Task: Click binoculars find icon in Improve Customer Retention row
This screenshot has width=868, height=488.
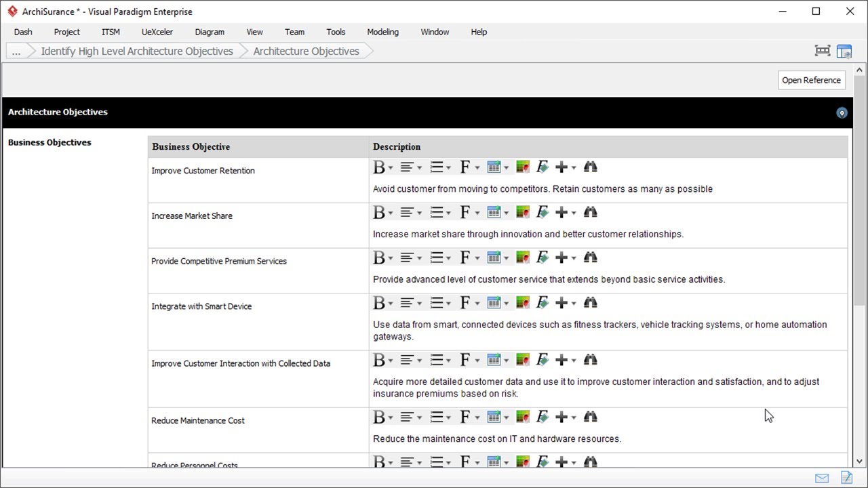Action: click(x=590, y=167)
